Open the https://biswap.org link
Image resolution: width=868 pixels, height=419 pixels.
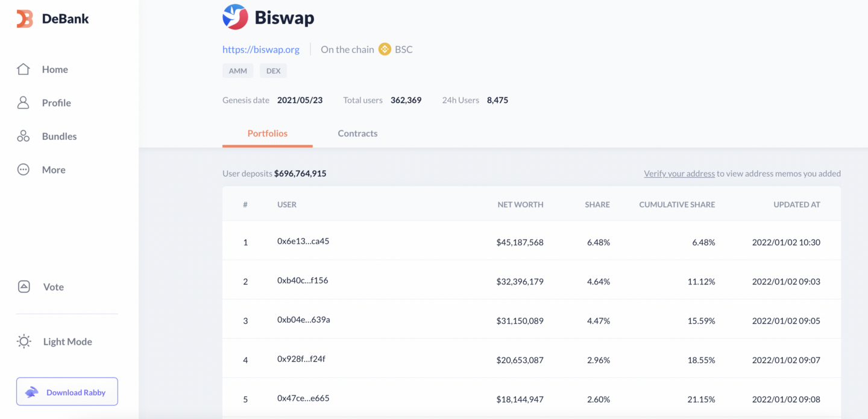click(x=261, y=49)
